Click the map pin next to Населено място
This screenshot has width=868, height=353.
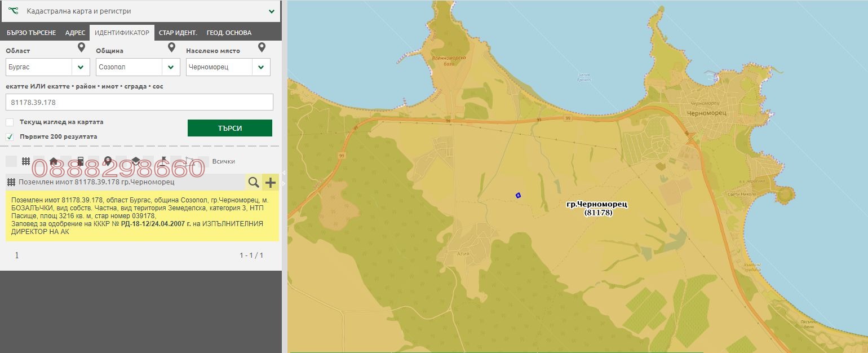coord(262,48)
